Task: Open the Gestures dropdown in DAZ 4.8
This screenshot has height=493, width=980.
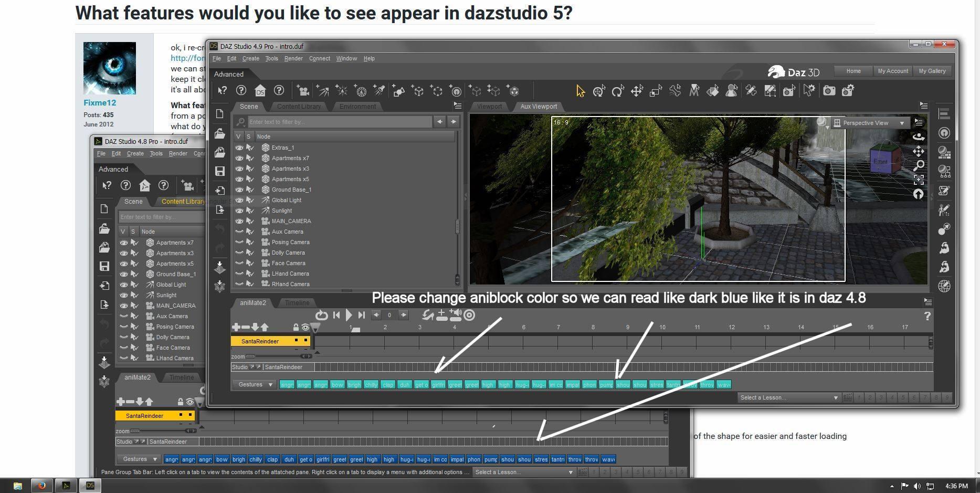Action: [140, 459]
